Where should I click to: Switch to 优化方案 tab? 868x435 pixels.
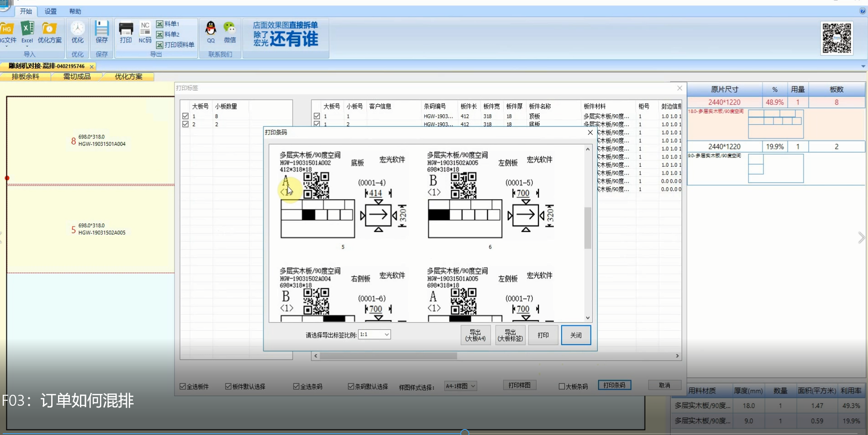(129, 77)
